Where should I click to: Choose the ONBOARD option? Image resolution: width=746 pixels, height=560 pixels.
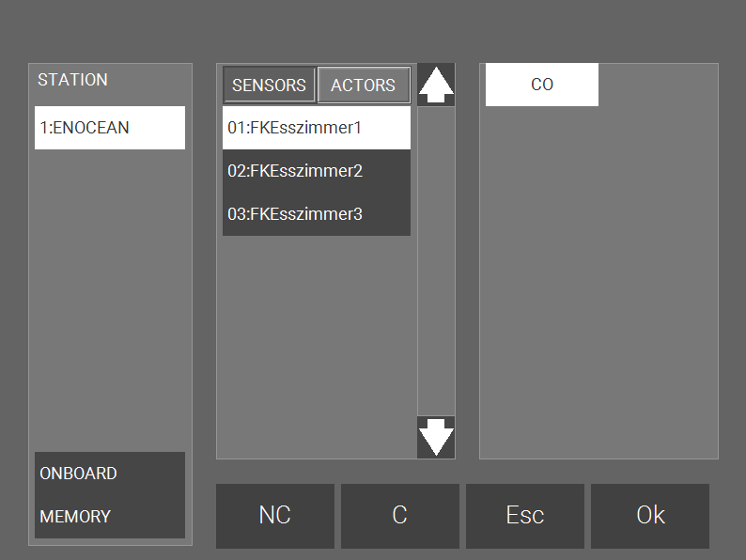click(x=109, y=474)
